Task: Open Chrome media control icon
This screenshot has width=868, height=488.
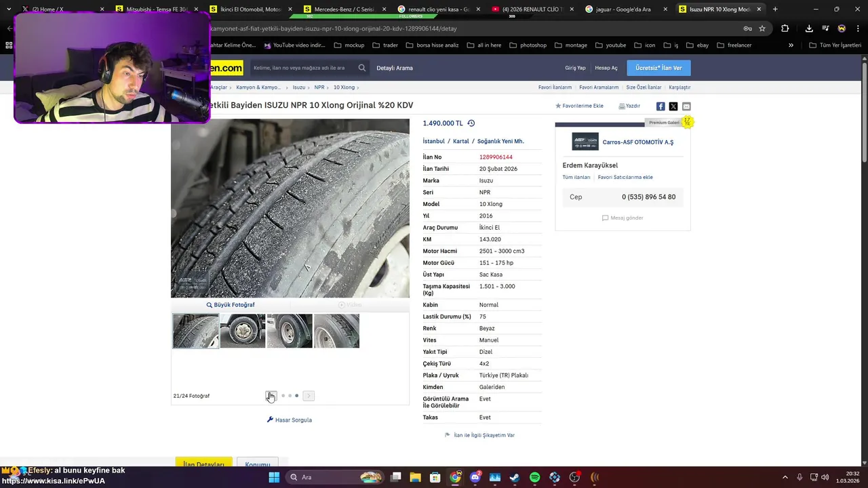Action: (x=825, y=28)
